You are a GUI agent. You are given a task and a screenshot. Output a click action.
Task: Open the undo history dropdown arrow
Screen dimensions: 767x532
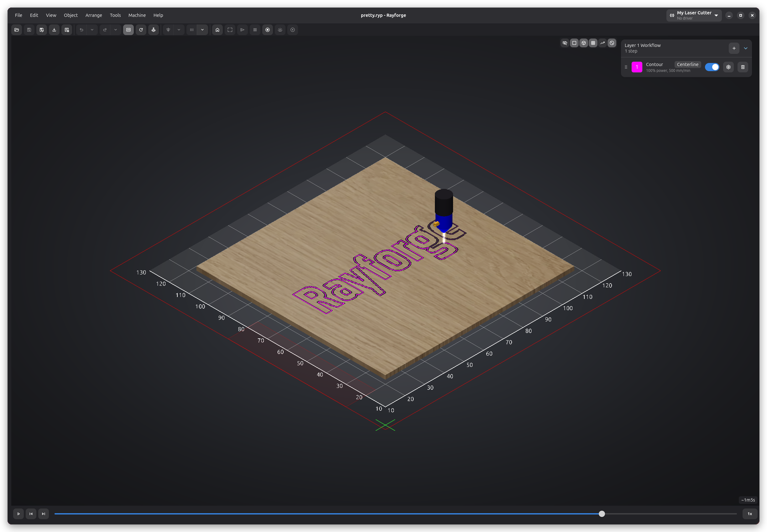92,30
